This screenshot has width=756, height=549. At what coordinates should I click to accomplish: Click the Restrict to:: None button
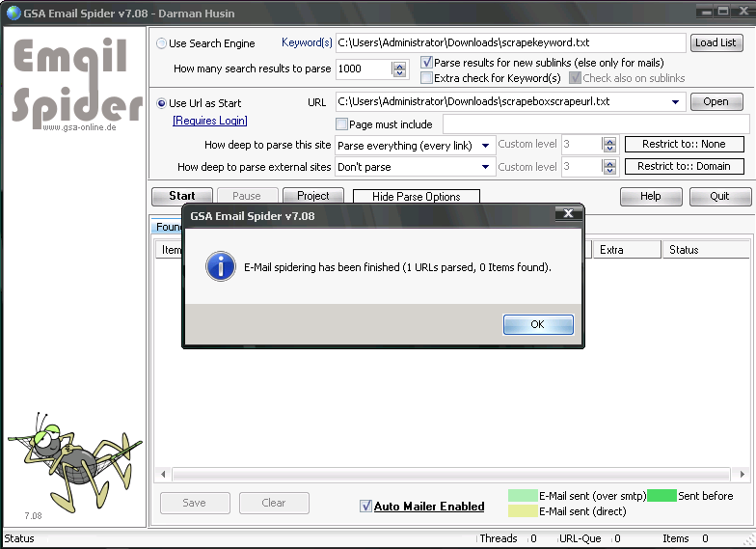[685, 144]
